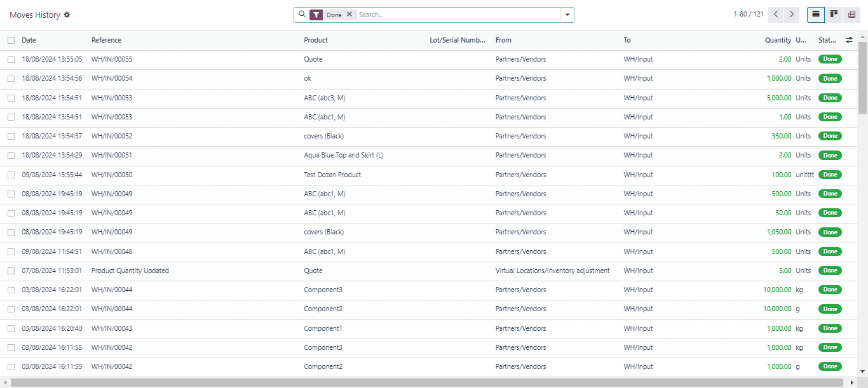Image resolution: width=868 pixels, height=388 pixels.
Task: Go to next page of records
Action: click(791, 14)
